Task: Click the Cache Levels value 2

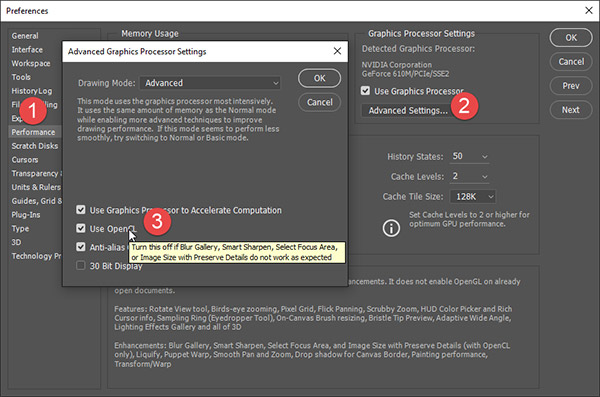Action: click(455, 176)
